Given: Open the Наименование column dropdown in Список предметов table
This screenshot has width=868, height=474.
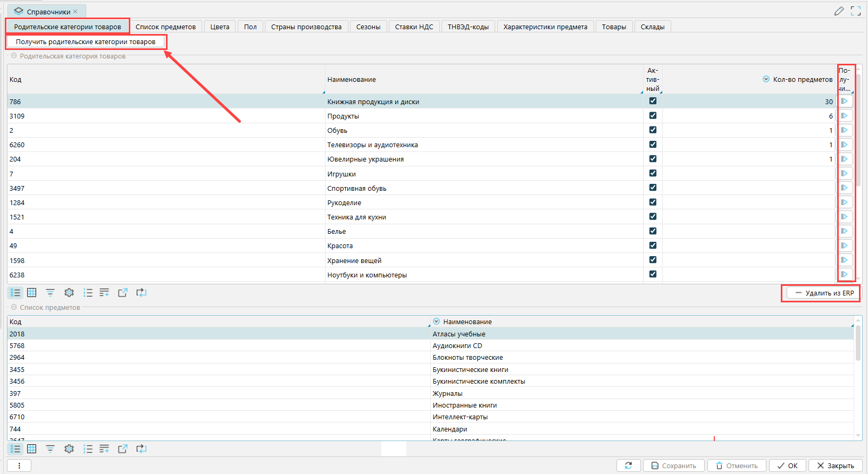Looking at the screenshot, I should coord(437,321).
